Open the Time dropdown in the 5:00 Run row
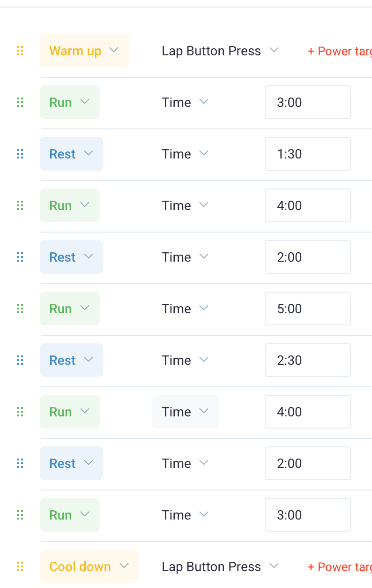372x588 pixels. [x=185, y=309]
